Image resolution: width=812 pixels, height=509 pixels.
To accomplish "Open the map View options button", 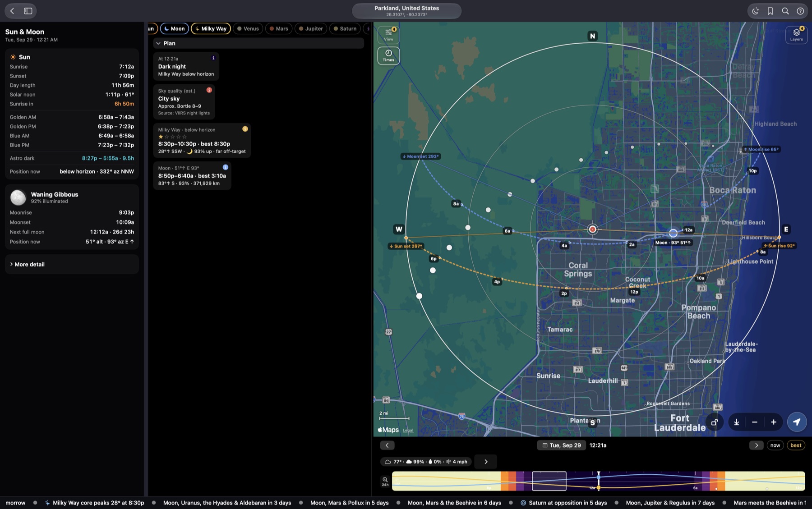I will click(388, 35).
